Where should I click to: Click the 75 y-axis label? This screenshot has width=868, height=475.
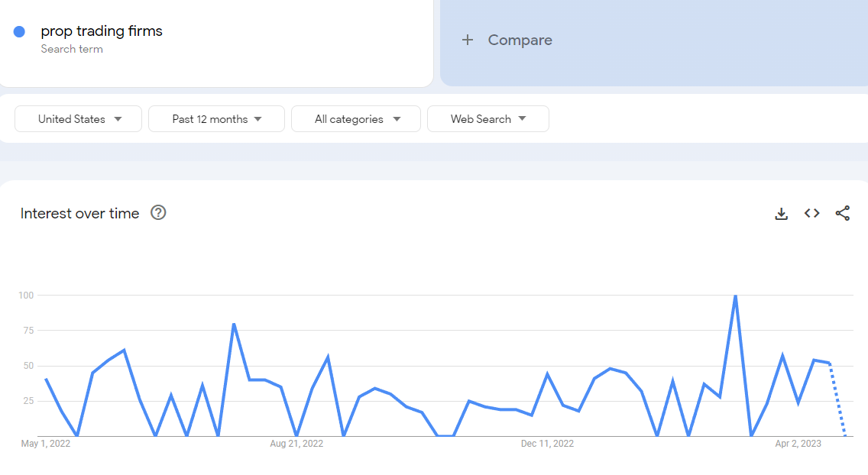coord(28,331)
